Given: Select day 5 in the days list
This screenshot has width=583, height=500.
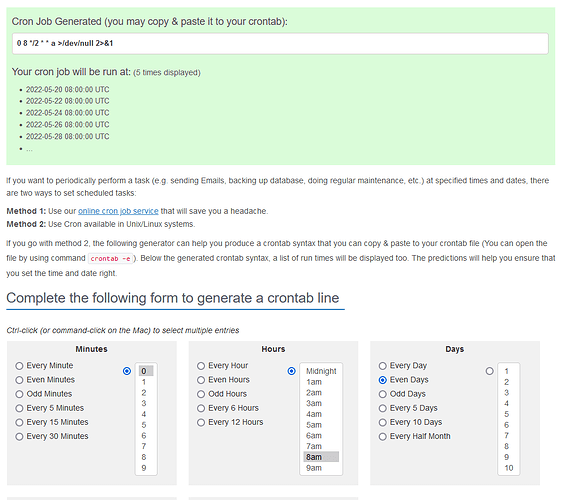Looking at the screenshot, I should tap(509, 414).
